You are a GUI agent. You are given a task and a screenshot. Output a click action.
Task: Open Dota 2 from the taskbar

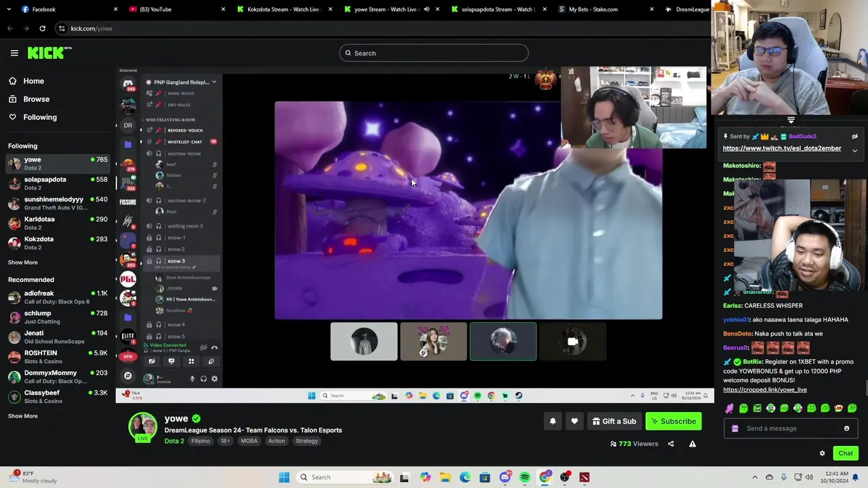585,477
